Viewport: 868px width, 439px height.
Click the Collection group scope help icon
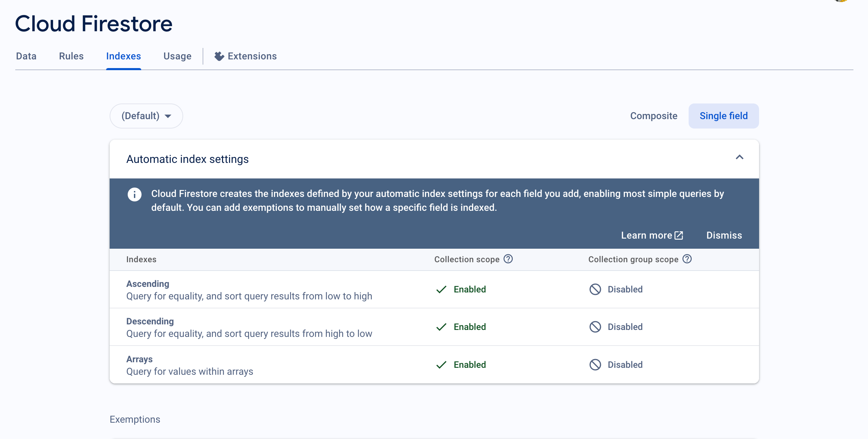tap(687, 259)
